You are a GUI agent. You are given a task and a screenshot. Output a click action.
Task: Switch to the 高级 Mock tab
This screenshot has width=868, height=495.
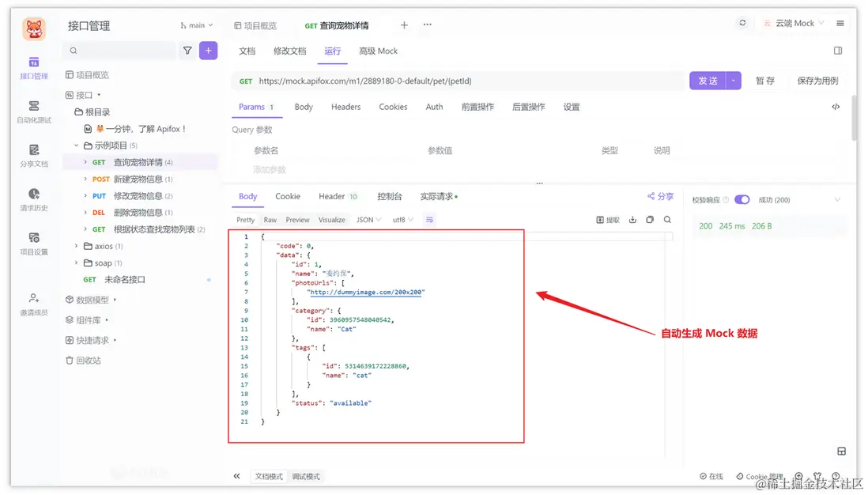click(x=378, y=51)
